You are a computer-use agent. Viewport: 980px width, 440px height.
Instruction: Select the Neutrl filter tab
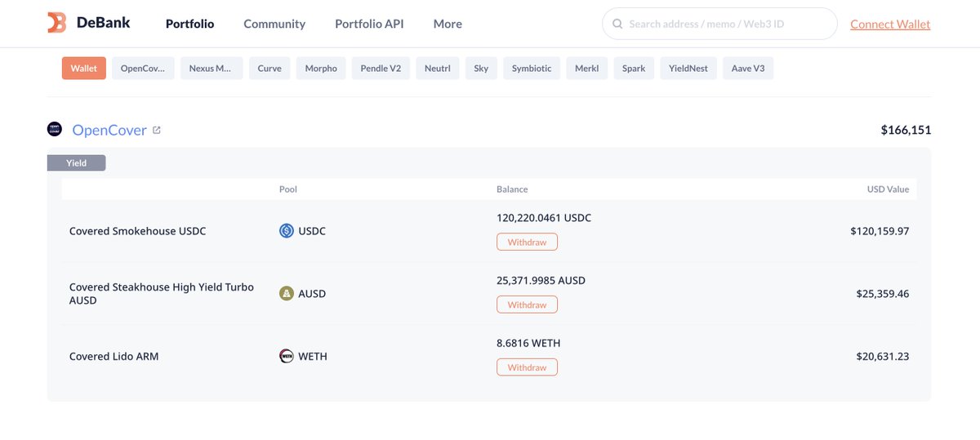point(438,69)
